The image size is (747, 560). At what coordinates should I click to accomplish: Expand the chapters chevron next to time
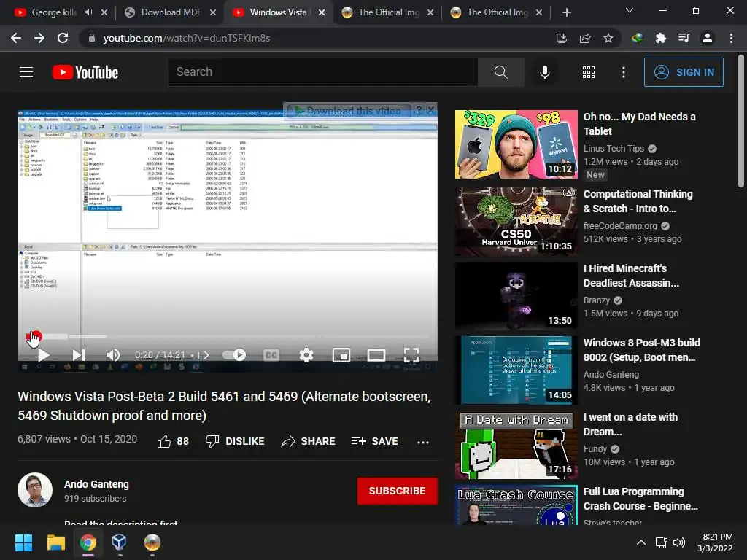click(206, 355)
